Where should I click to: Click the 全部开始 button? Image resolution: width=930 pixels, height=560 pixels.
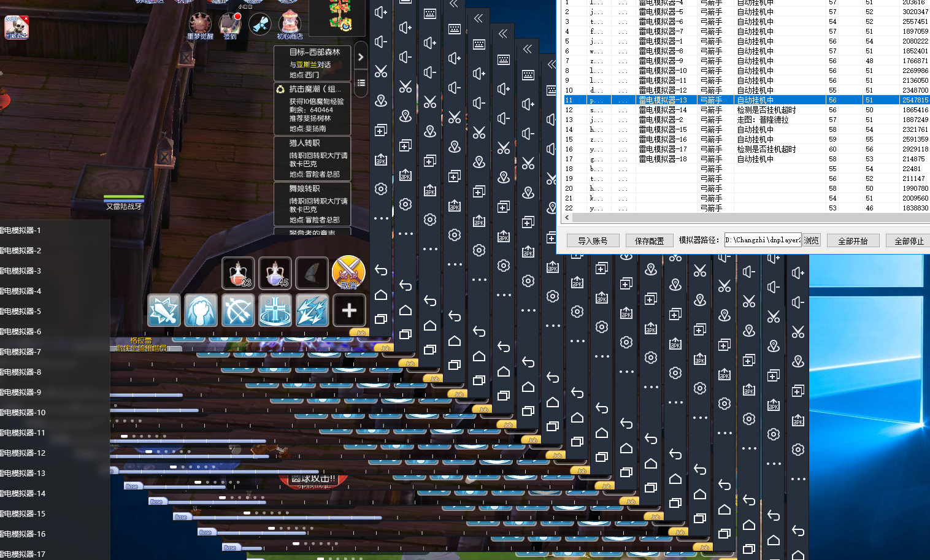click(x=853, y=240)
